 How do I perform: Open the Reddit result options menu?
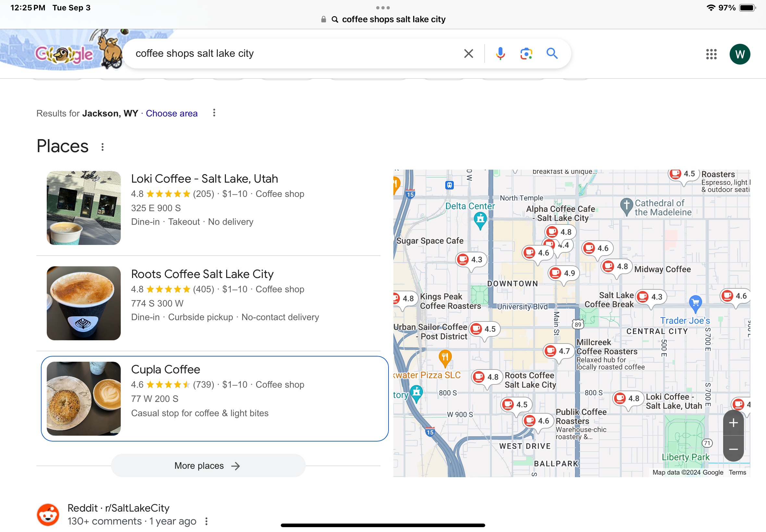pyautogui.click(x=206, y=521)
